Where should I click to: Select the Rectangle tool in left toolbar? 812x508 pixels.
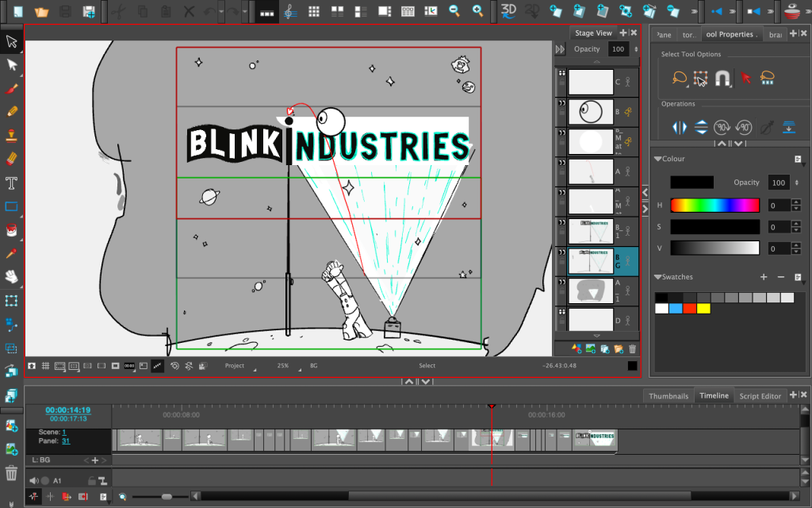click(x=12, y=207)
